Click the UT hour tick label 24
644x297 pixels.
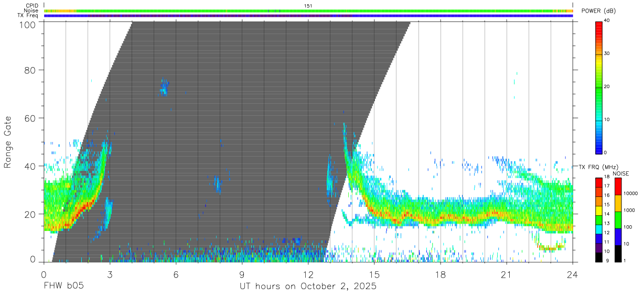point(573,274)
